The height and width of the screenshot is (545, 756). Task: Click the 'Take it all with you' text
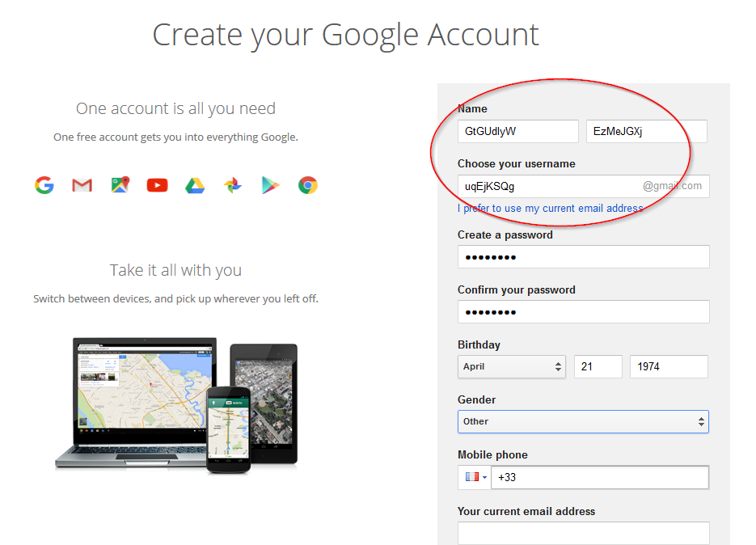(x=175, y=270)
